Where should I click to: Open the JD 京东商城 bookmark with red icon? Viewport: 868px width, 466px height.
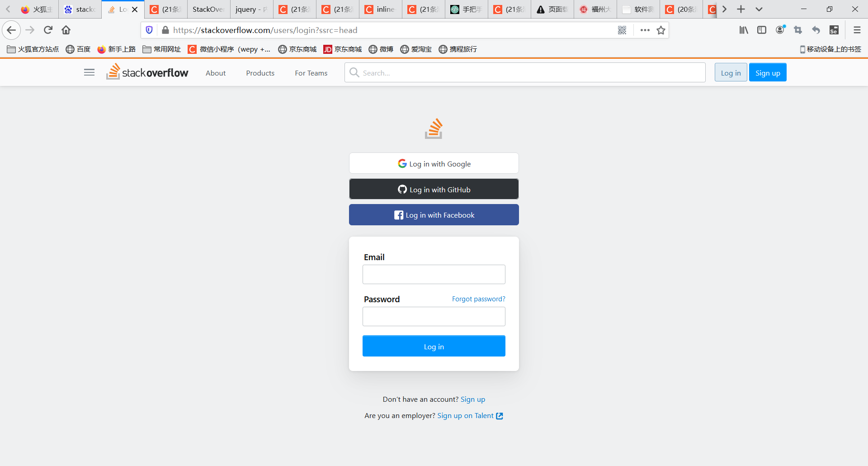click(343, 49)
